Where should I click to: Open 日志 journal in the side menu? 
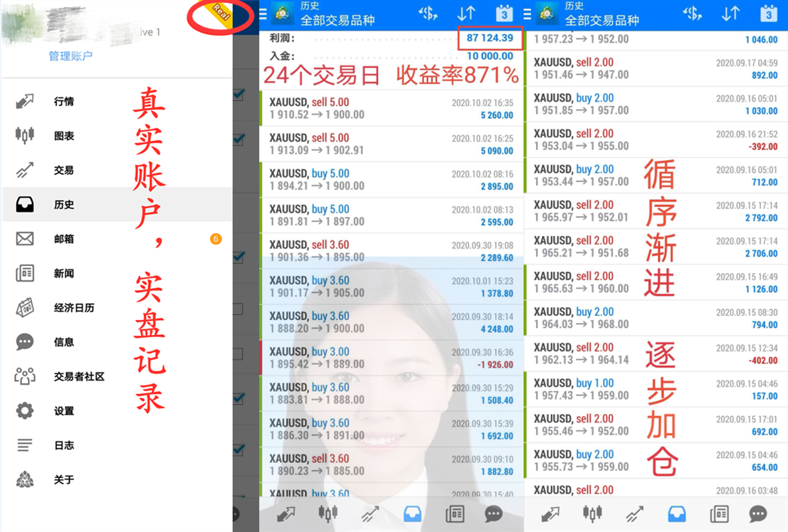[117, 445]
